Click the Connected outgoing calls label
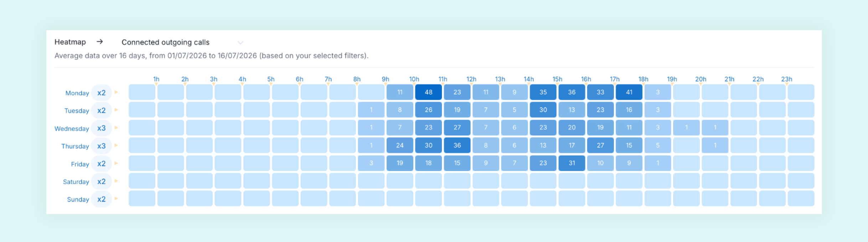Screen dimensions: 868x242 (x=166, y=42)
